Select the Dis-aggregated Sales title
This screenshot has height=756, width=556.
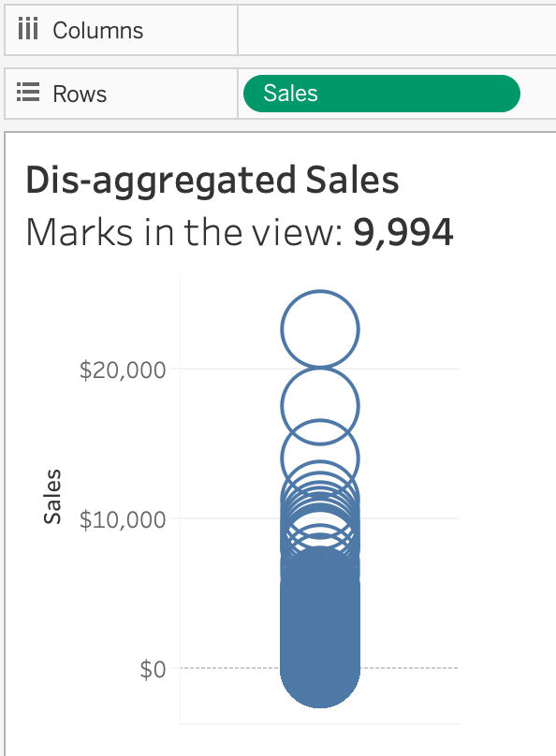coord(212,181)
